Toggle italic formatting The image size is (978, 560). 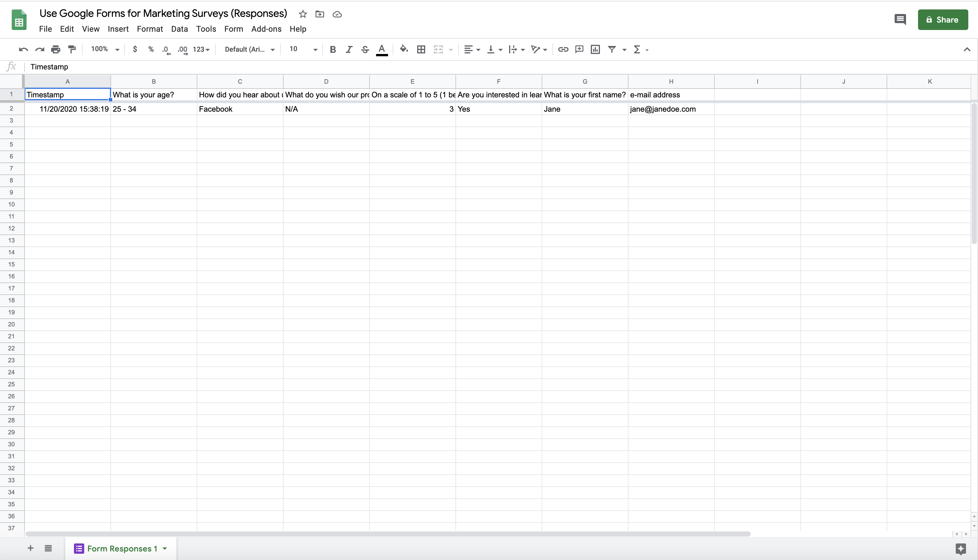(349, 49)
